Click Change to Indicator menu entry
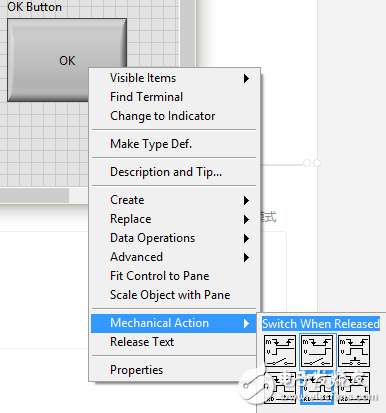 174,116
